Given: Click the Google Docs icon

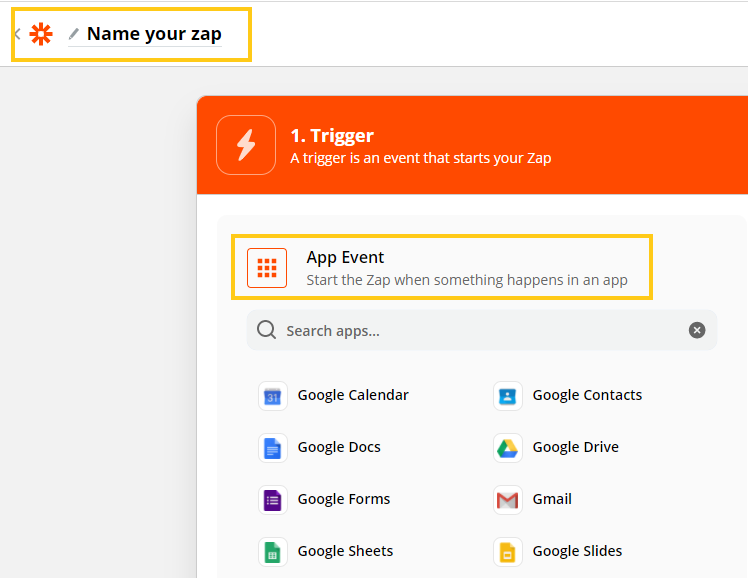Looking at the screenshot, I should pyautogui.click(x=273, y=448).
